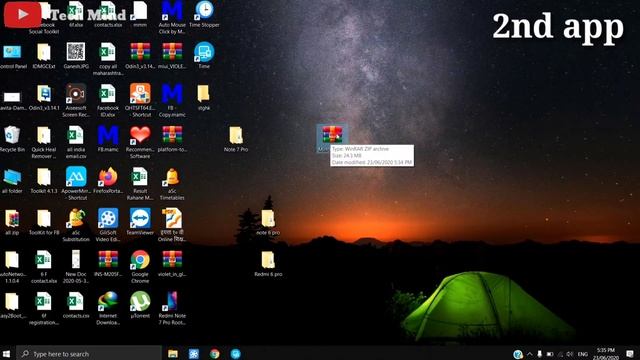Open the ENG language indicator
Image resolution: width=640 pixels, height=360 pixels.
[x=582, y=354]
